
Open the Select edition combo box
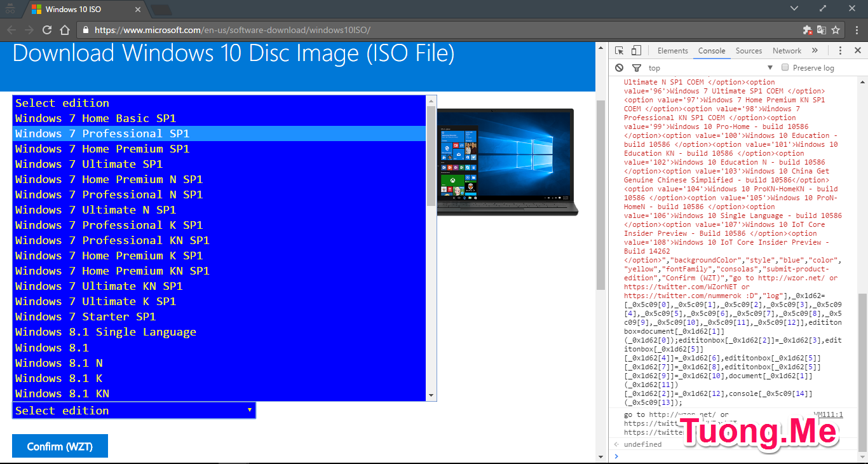coord(134,411)
